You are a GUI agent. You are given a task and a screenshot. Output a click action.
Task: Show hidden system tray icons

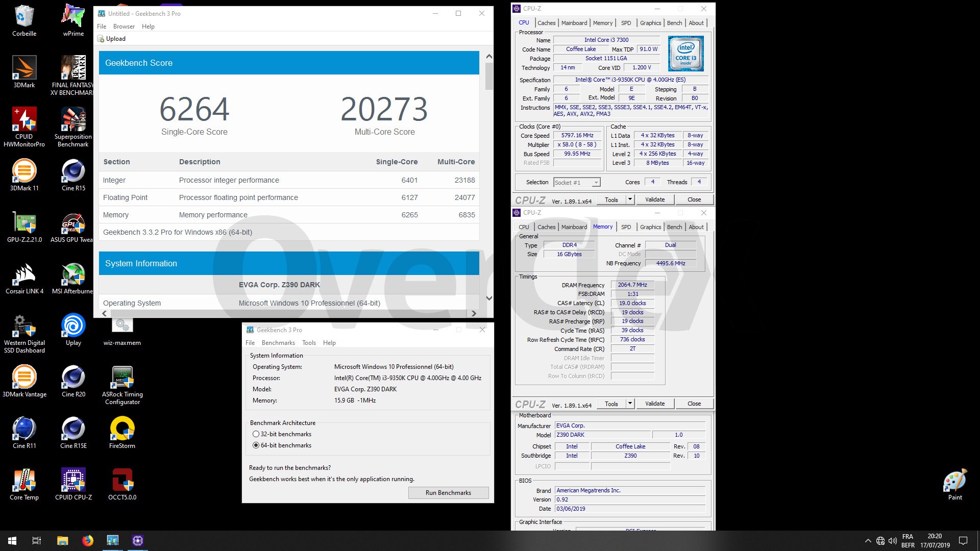pyautogui.click(x=868, y=541)
